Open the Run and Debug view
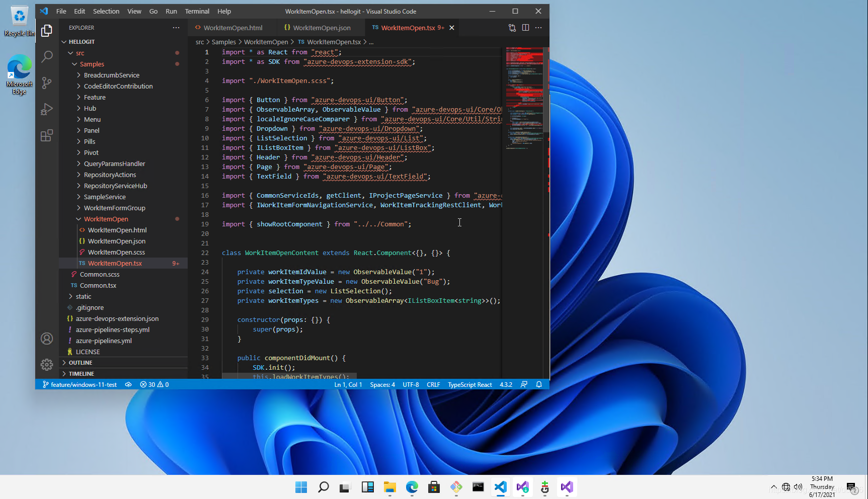Image resolution: width=868 pixels, height=499 pixels. point(47,109)
